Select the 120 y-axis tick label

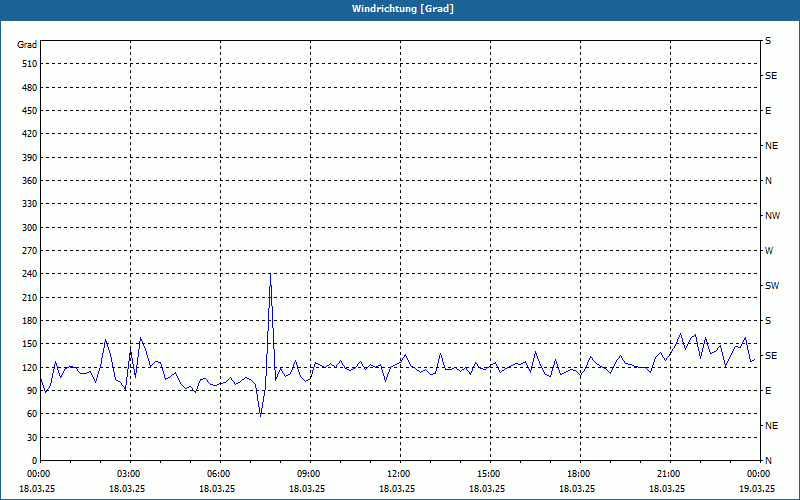pos(30,367)
